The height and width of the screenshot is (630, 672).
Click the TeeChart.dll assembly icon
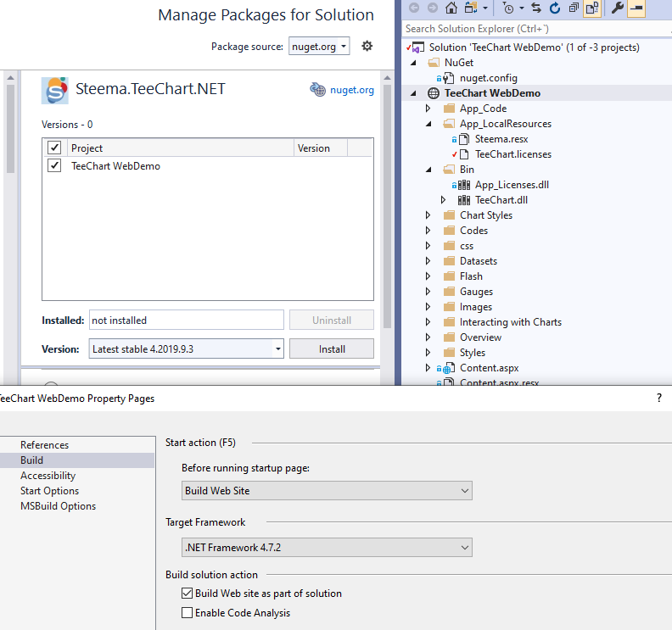[x=464, y=200]
